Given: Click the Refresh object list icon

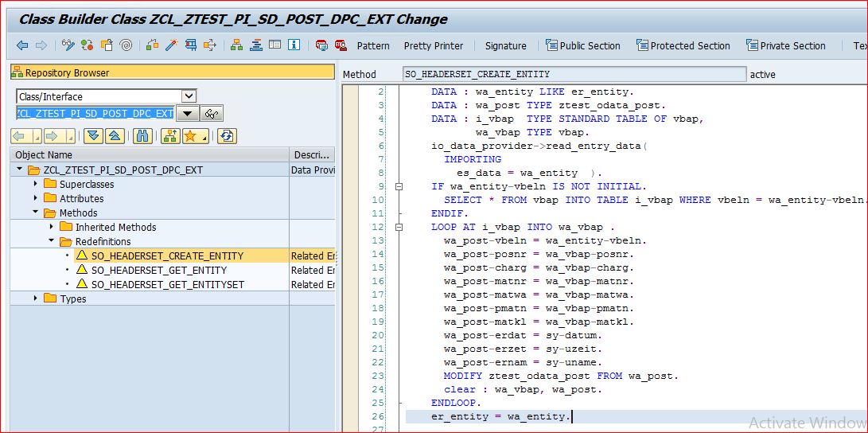Looking at the screenshot, I should [227, 136].
